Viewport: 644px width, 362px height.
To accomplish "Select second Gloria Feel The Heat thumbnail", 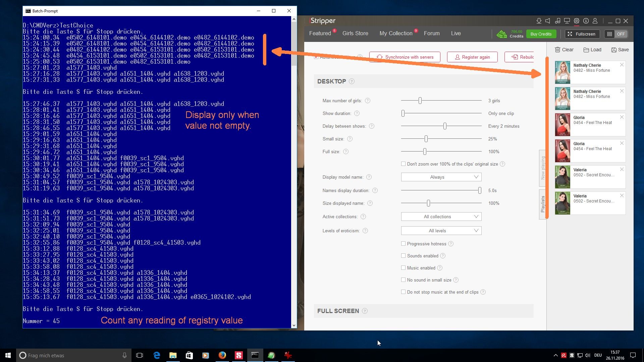I will pos(562,151).
